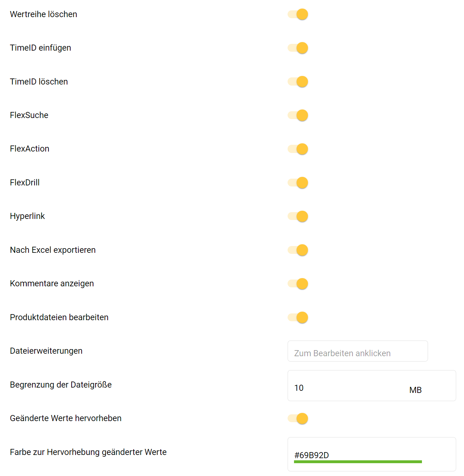Screen dimensions: 464x476
Task: Disable the TimeID einfügen toggle
Action: 298,48
